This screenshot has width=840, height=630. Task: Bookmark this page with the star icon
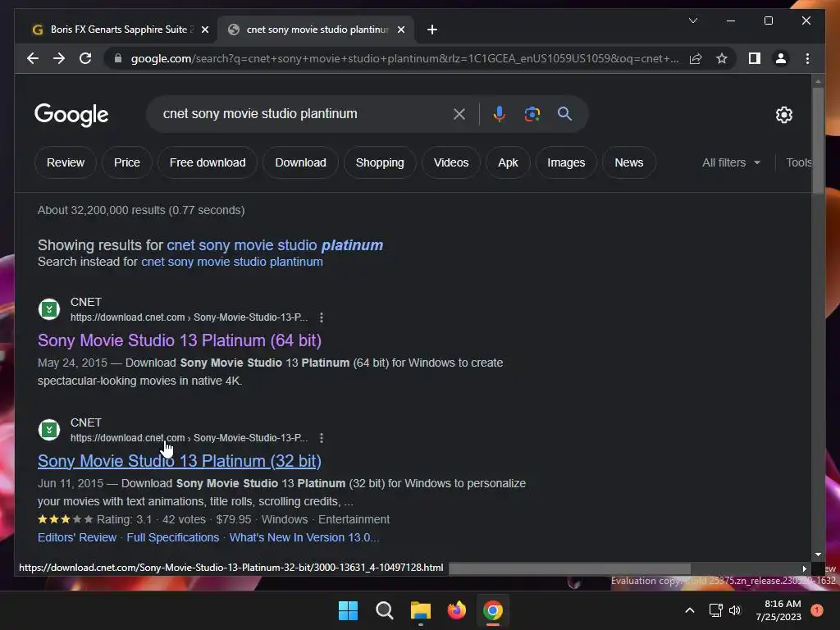pos(722,58)
